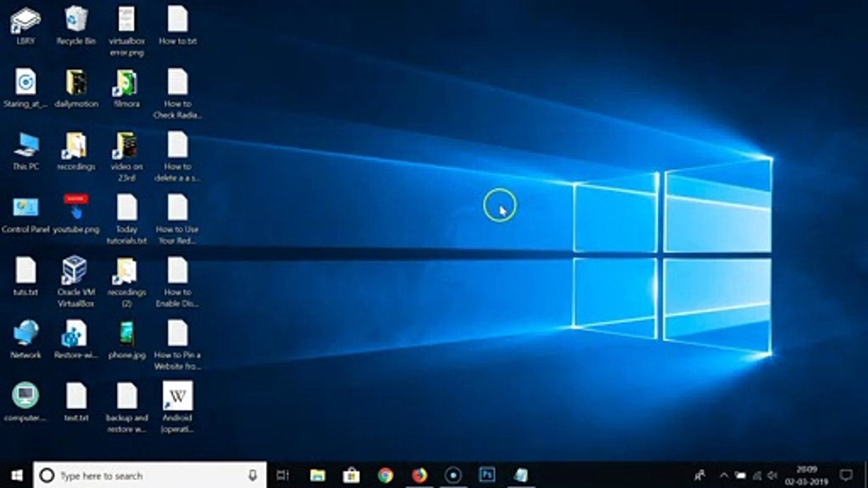This screenshot has width=868, height=488.
Task: Launch Firefox from the taskbar
Action: pyautogui.click(x=420, y=475)
